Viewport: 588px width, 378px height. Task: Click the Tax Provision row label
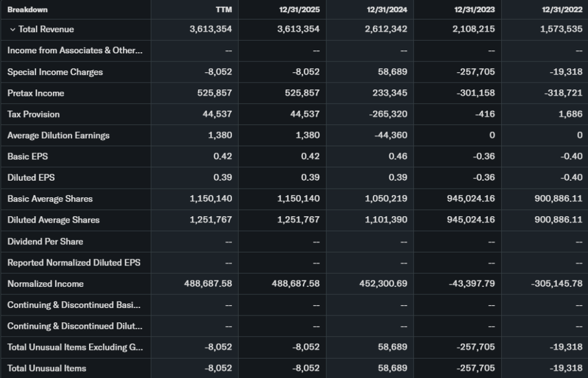(33, 114)
